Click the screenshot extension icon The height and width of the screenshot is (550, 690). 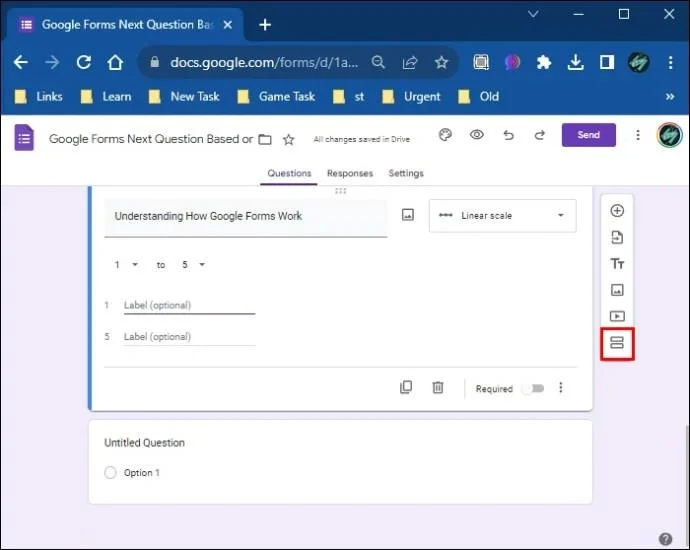tap(481, 62)
